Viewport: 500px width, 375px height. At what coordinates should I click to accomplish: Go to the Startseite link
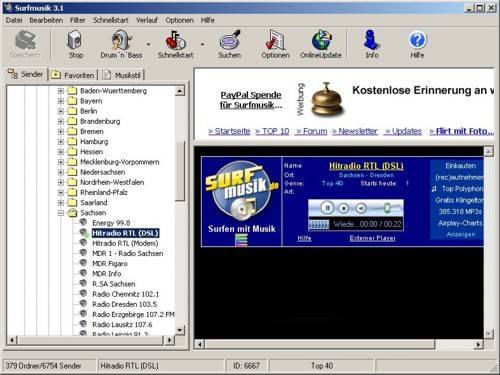click(x=229, y=131)
